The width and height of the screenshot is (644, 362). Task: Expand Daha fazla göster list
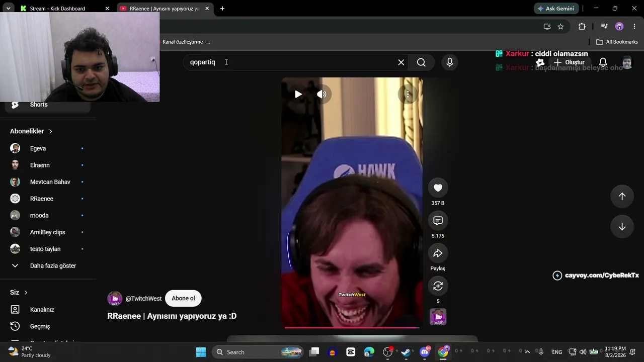click(48, 265)
